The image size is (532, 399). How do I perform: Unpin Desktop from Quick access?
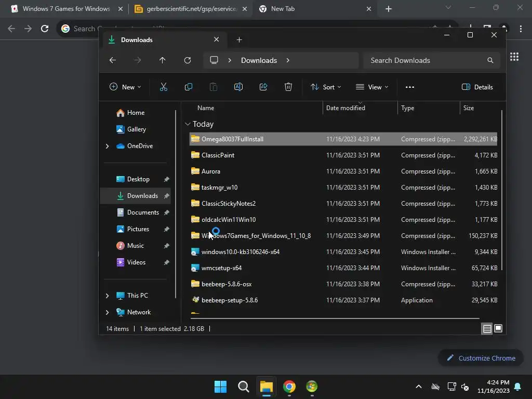[166, 179]
